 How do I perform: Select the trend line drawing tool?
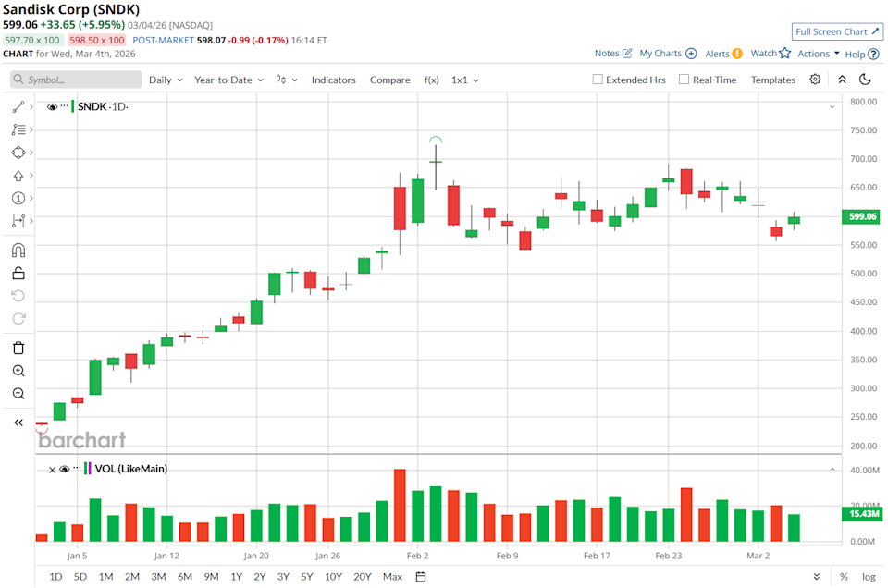point(18,107)
